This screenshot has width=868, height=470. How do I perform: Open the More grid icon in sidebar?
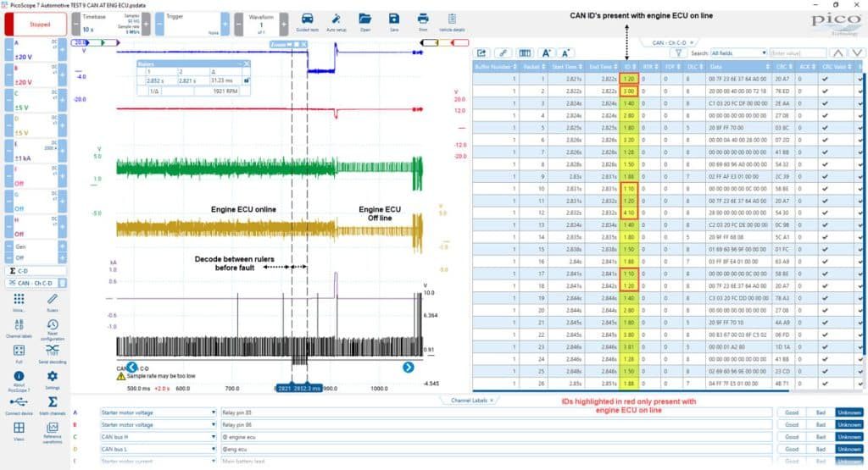(19, 302)
